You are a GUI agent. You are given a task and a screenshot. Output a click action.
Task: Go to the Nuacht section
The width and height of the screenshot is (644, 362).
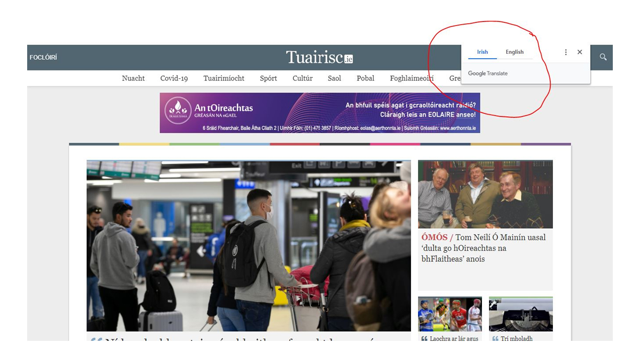point(133,78)
